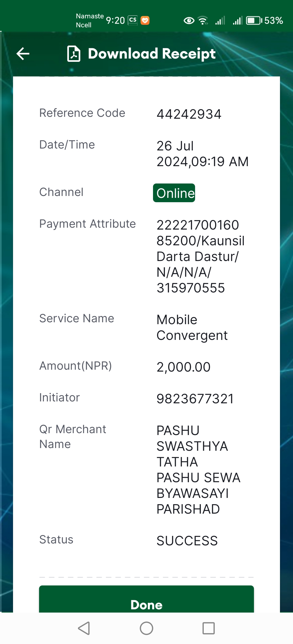Image resolution: width=293 pixels, height=644 pixels.
Task: Tap the Wi-Fi status icon
Action: click(x=203, y=21)
